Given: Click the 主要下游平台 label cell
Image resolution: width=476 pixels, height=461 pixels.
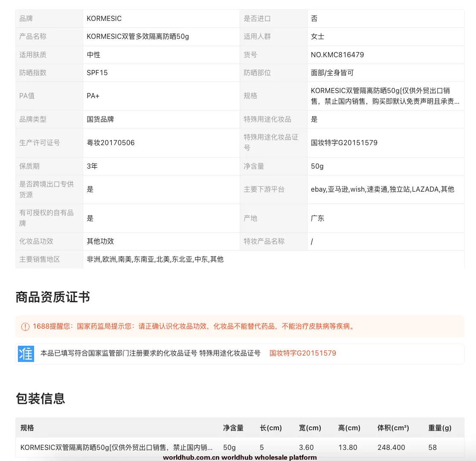Looking at the screenshot, I should (x=273, y=190).
